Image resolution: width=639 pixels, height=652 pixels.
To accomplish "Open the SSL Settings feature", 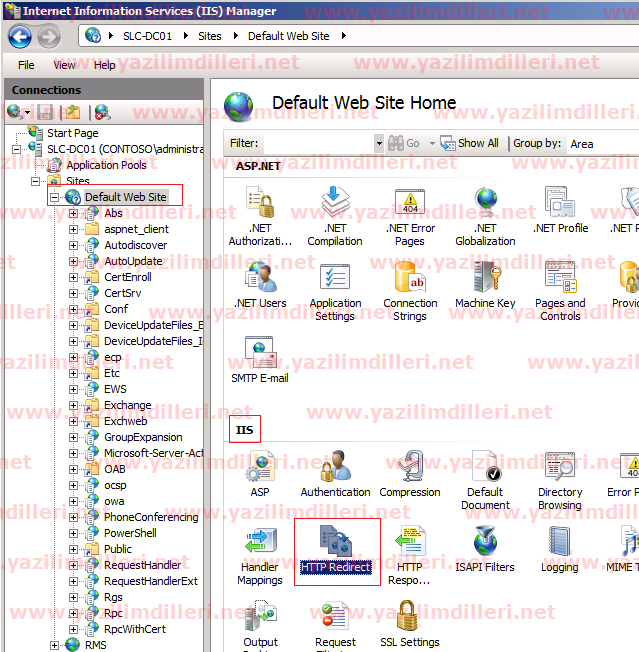I will point(410,624).
